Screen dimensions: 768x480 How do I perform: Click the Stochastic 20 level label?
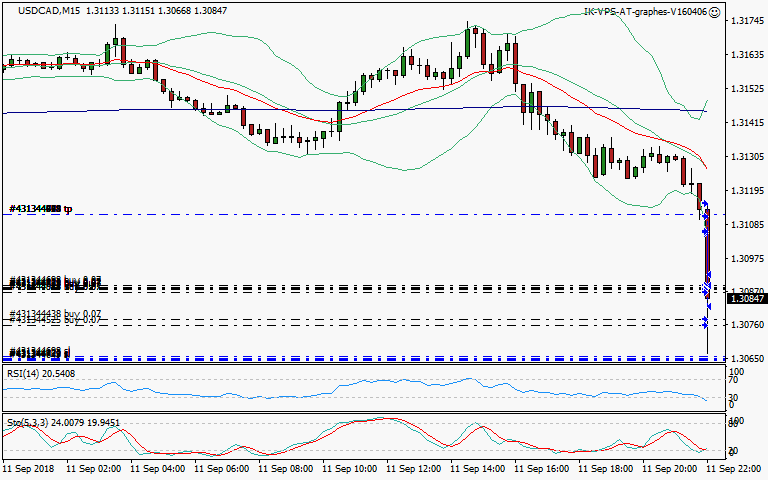pyautogui.click(x=733, y=451)
